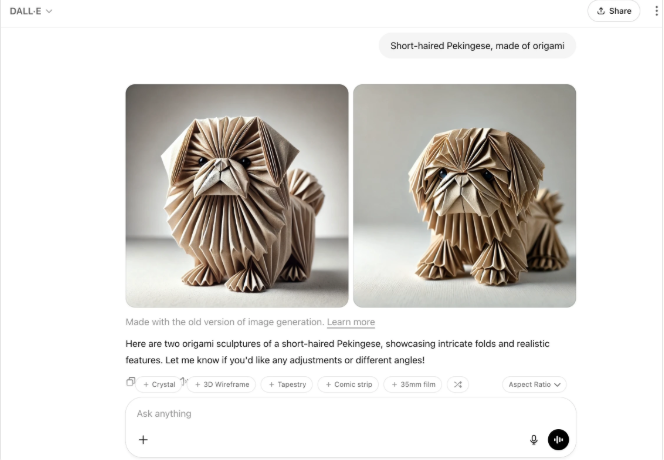Click the copy response icon
The height and width of the screenshot is (460, 664).
130,382
